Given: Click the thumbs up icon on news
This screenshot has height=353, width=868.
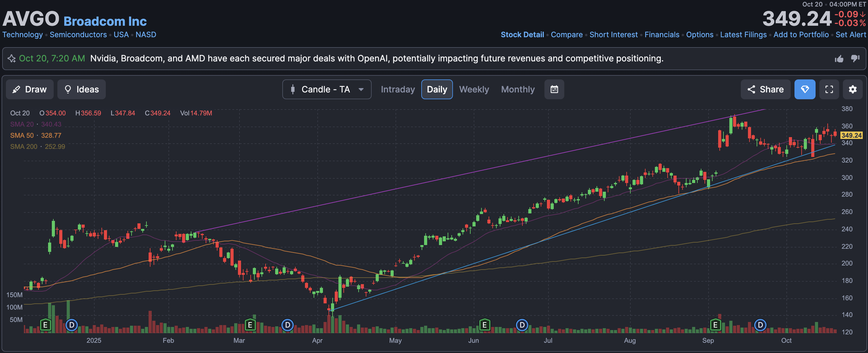Looking at the screenshot, I should [839, 59].
